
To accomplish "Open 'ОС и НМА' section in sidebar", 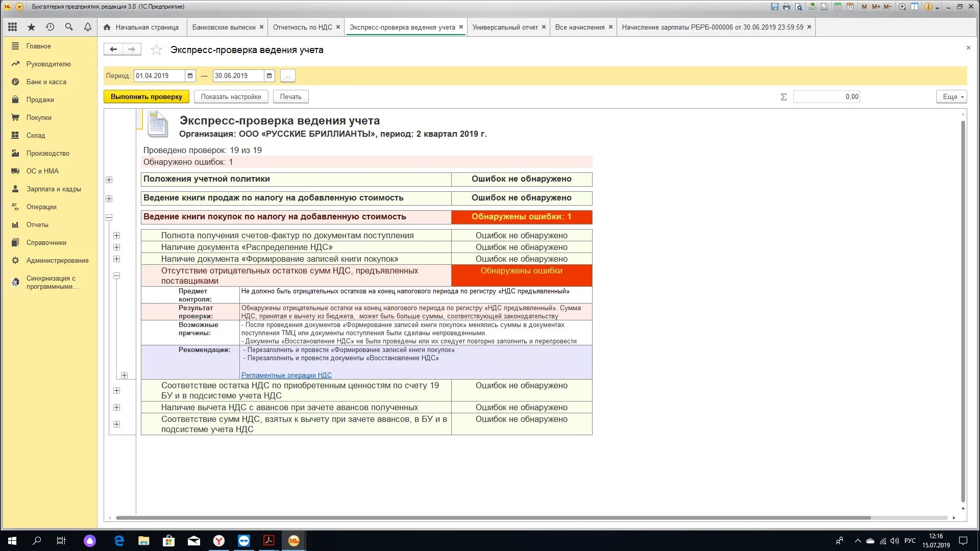I will pyautogui.click(x=42, y=171).
